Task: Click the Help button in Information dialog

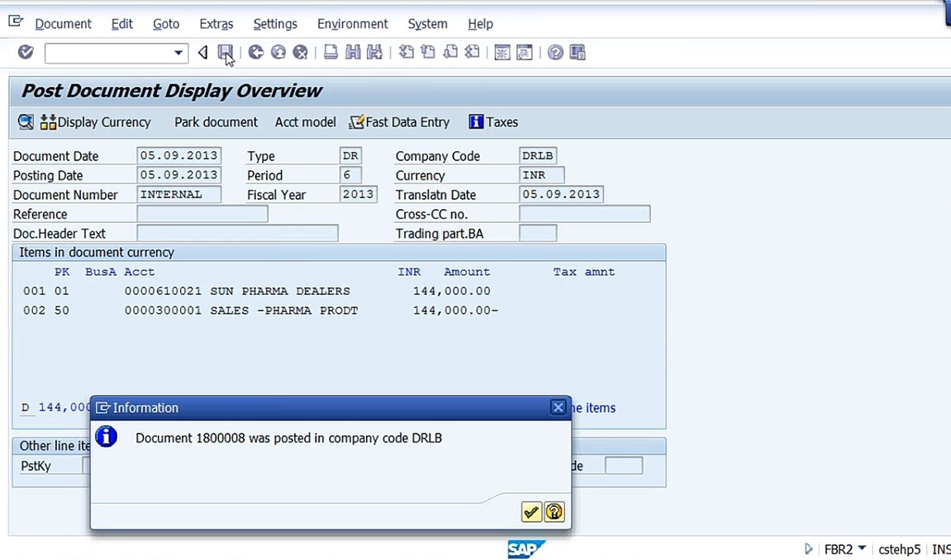Action: (554, 512)
